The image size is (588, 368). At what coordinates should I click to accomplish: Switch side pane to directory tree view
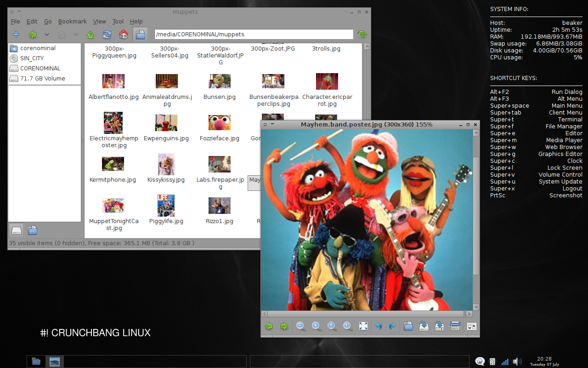[x=33, y=230]
